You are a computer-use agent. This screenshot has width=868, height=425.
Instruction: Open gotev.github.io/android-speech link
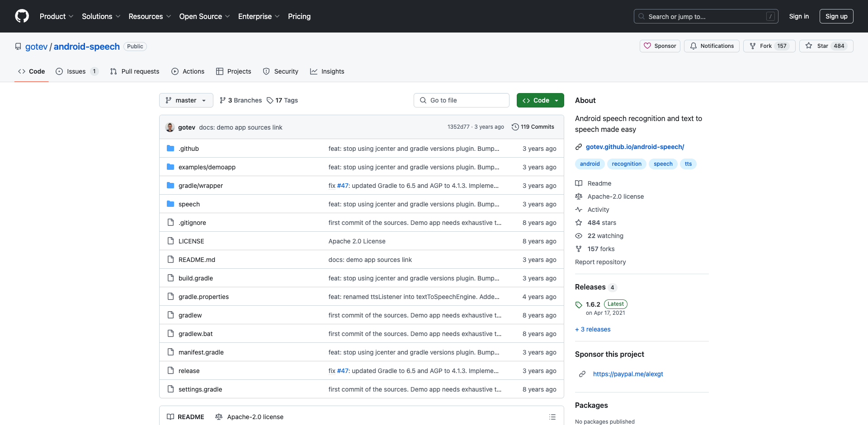[x=635, y=147]
